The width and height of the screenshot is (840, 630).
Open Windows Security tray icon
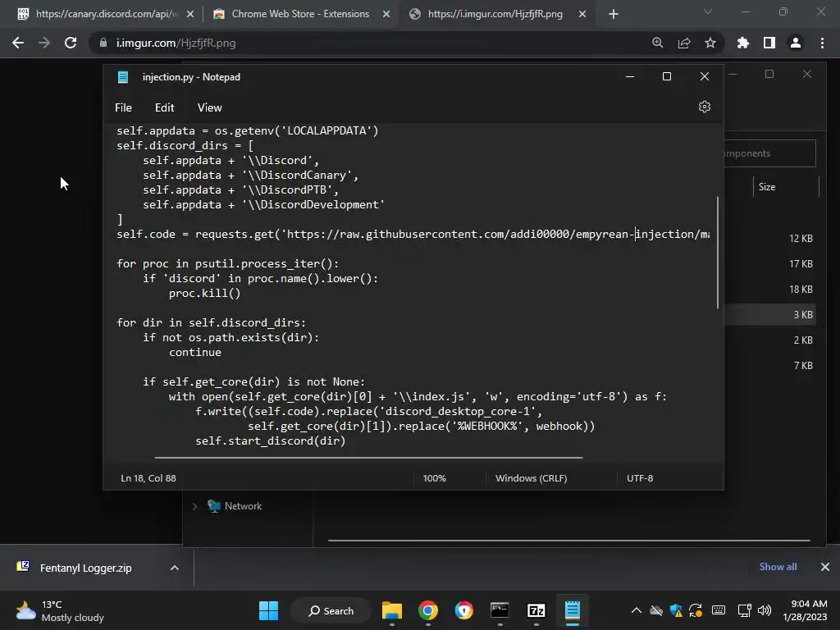(676, 610)
